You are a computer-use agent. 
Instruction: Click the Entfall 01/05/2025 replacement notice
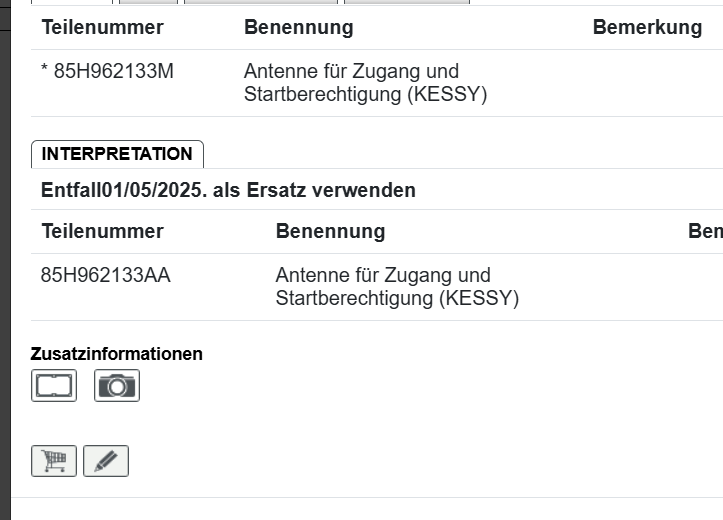coord(228,190)
